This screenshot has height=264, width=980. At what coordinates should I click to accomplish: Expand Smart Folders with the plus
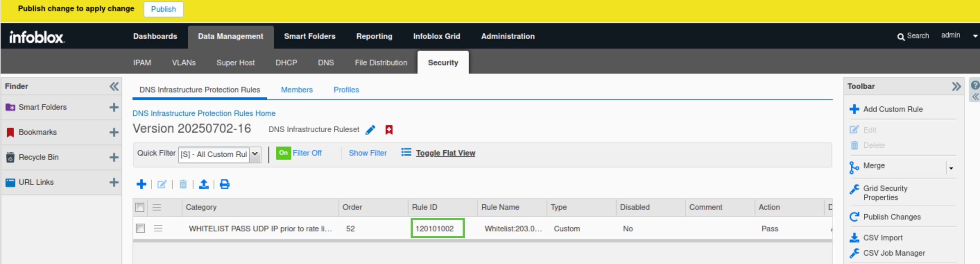tap(114, 107)
